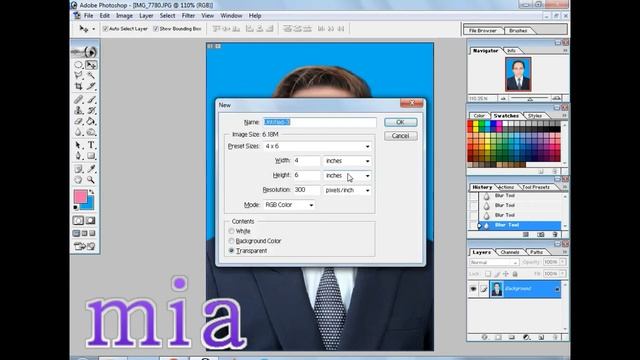Select the Move tool in toolbox
Screen dimensions: 640x360
(x=91, y=65)
